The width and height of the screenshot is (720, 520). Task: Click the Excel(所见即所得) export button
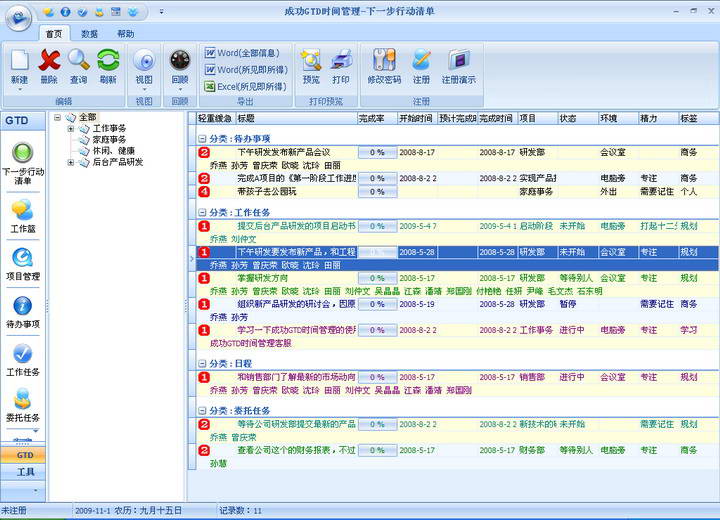245,87
